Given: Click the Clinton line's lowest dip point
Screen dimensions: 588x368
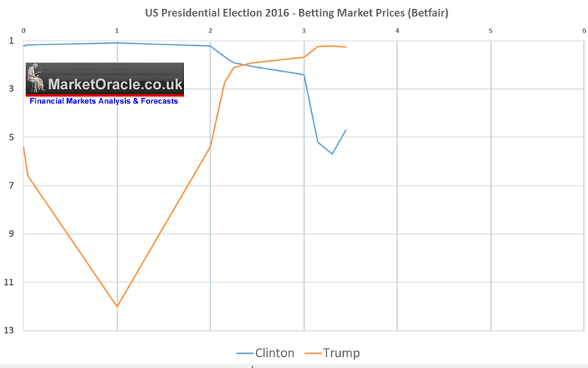Looking at the screenshot, I should click(x=332, y=154).
